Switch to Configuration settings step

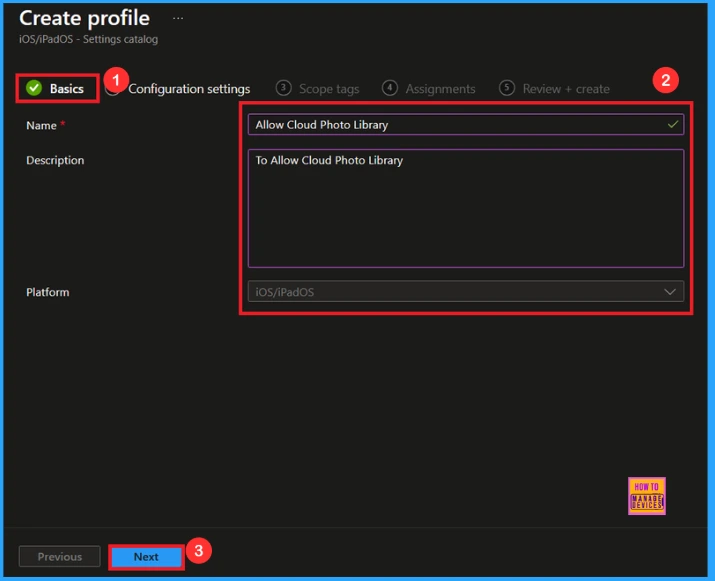(x=189, y=89)
